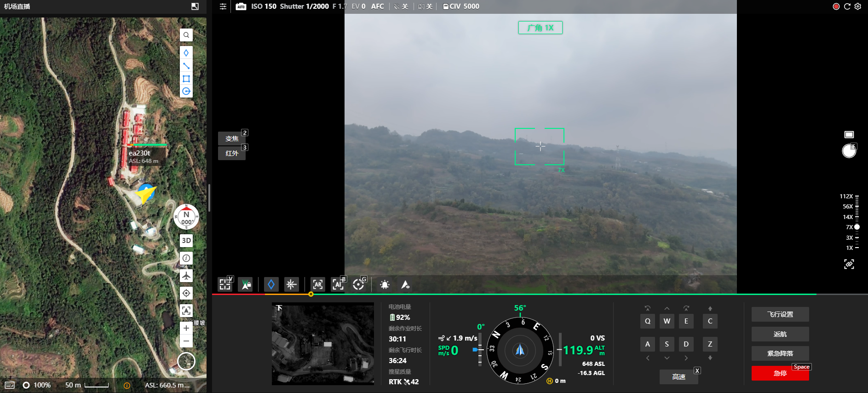Switch to 变焦 zoom camera view
Image resolution: width=868 pixels, height=393 pixels.
(x=232, y=139)
